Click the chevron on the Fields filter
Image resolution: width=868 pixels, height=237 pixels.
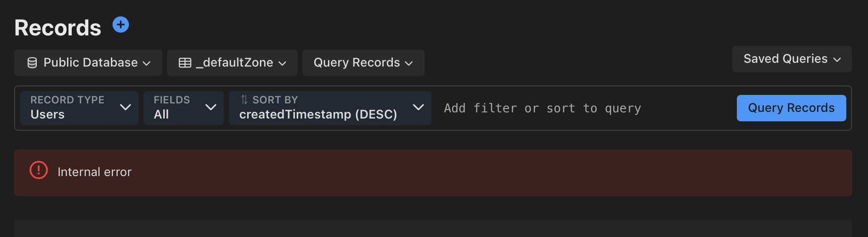point(211,108)
